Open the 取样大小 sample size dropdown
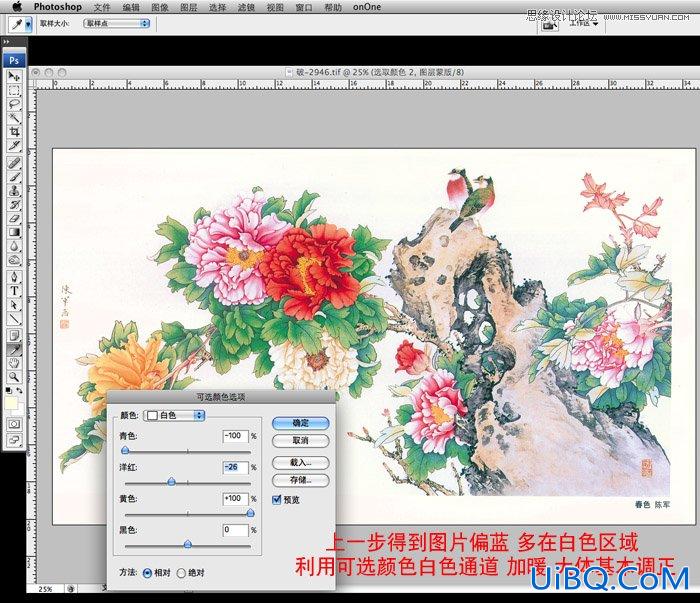This screenshot has height=603, width=700. [x=117, y=23]
